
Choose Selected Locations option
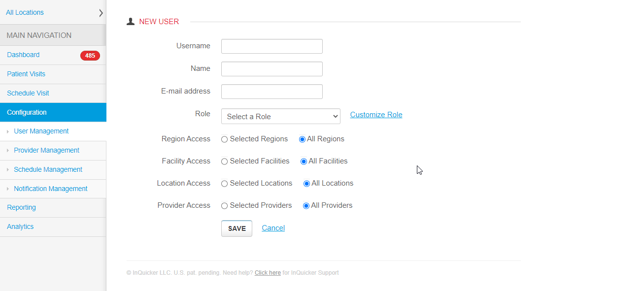(224, 183)
